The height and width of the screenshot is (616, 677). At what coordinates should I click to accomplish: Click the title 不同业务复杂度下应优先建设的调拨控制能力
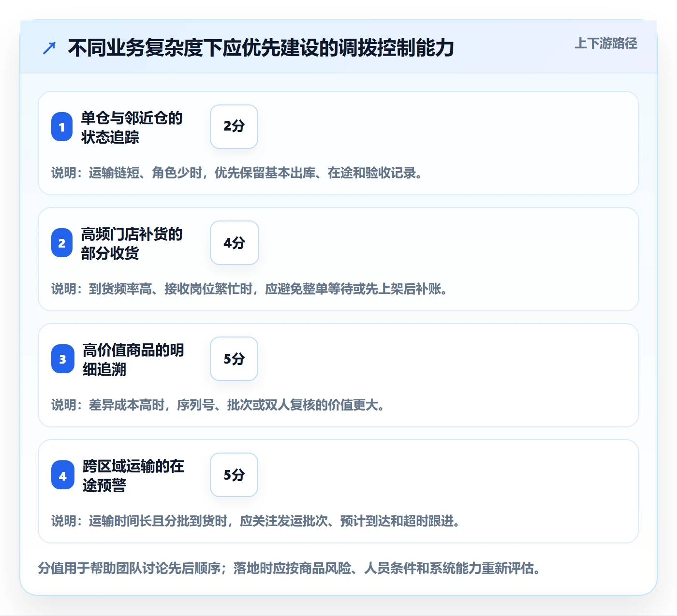[x=261, y=48]
